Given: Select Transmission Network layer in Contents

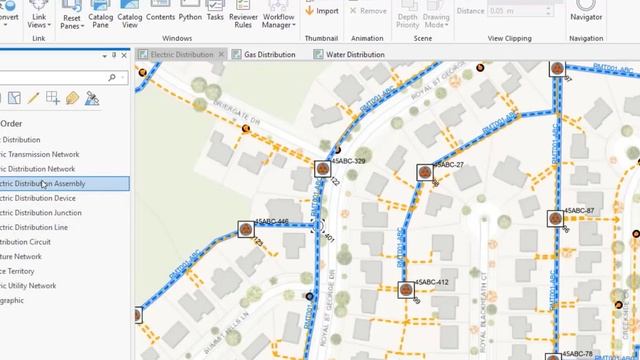Looking at the screenshot, I should point(40,154).
